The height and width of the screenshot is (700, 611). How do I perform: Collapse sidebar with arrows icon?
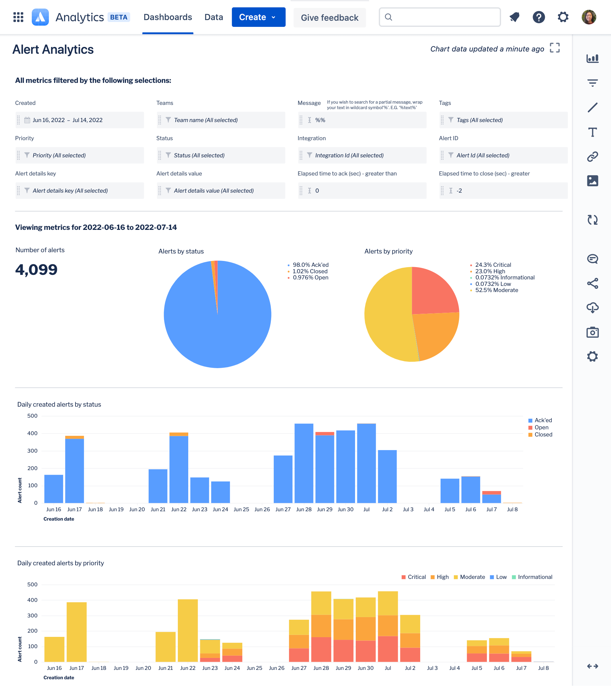click(x=593, y=666)
